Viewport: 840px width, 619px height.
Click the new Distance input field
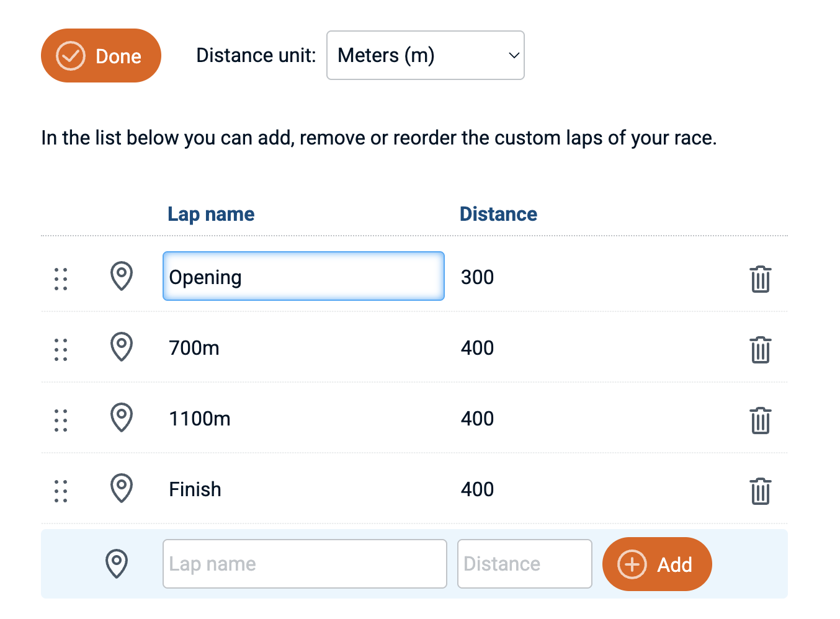[524, 564]
